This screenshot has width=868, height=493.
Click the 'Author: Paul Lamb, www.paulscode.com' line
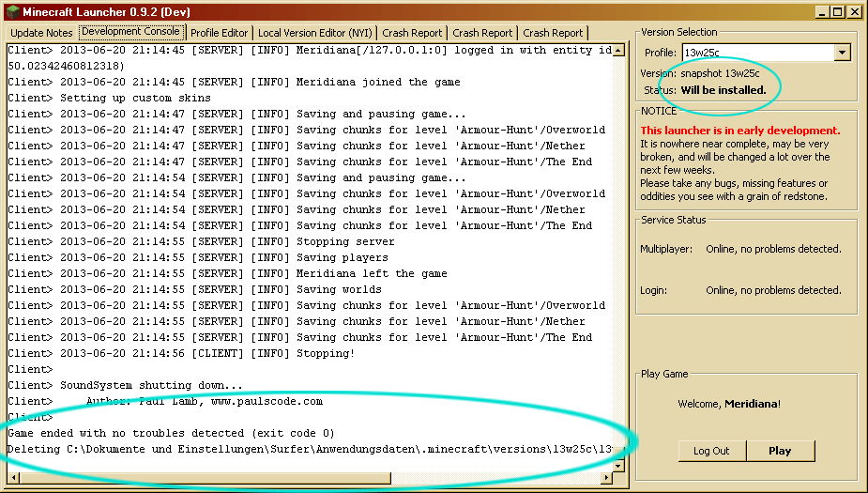(x=165, y=402)
